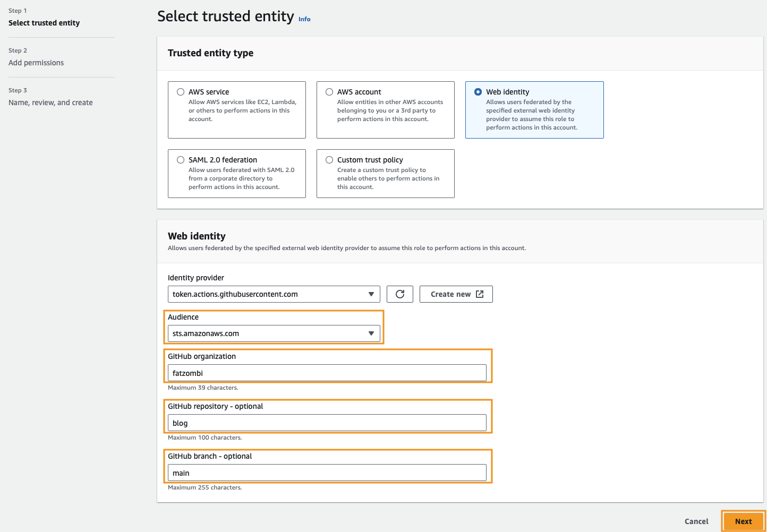Go to Step 1 Select trusted entity

[44, 23]
